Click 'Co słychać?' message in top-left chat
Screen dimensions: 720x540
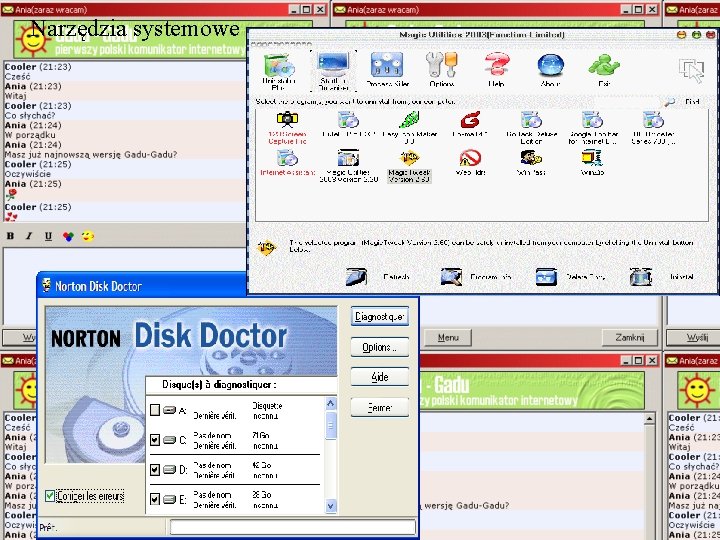click(x=30, y=115)
